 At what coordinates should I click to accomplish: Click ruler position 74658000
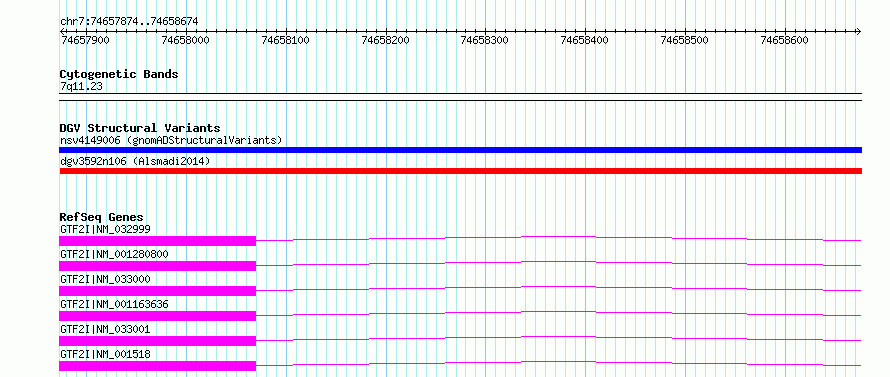186,40
